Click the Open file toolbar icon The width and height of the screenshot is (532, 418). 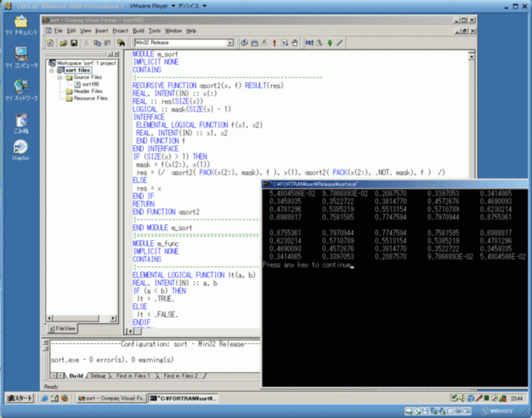point(63,43)
